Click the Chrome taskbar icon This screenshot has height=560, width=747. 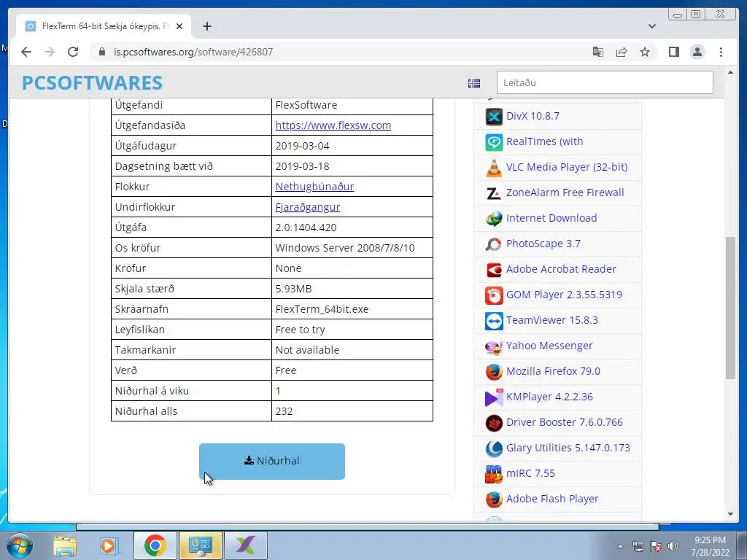point(155,545)
